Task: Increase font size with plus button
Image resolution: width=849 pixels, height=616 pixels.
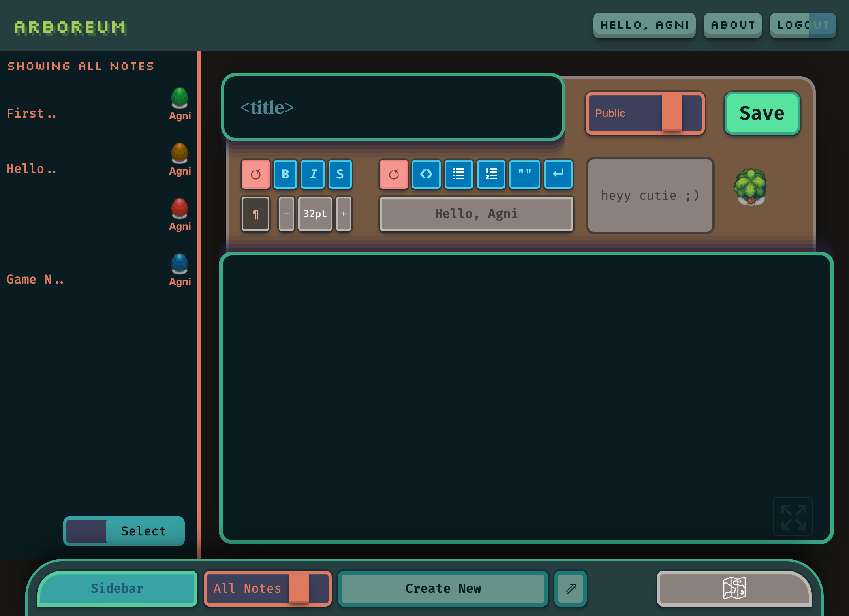Action: click(x=344, y=214)
